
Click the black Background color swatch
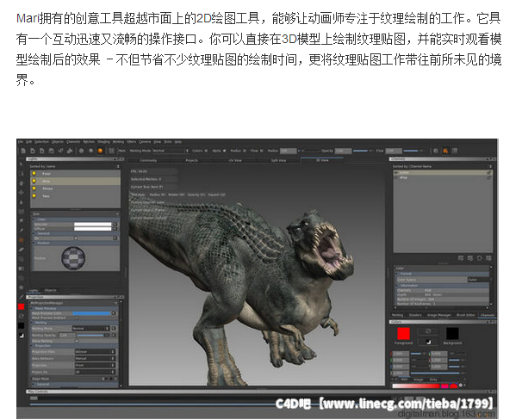(x=452, y=334)
